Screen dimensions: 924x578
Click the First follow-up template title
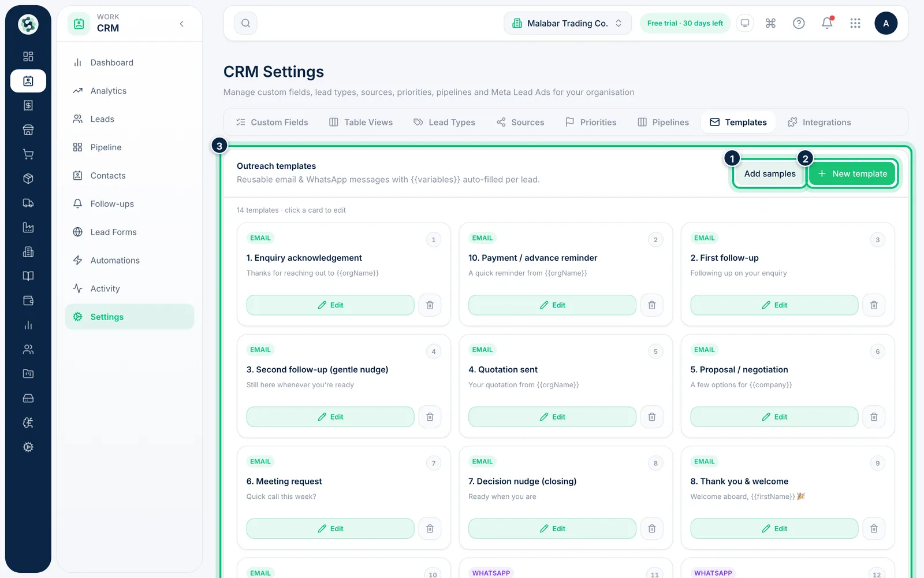725,258
